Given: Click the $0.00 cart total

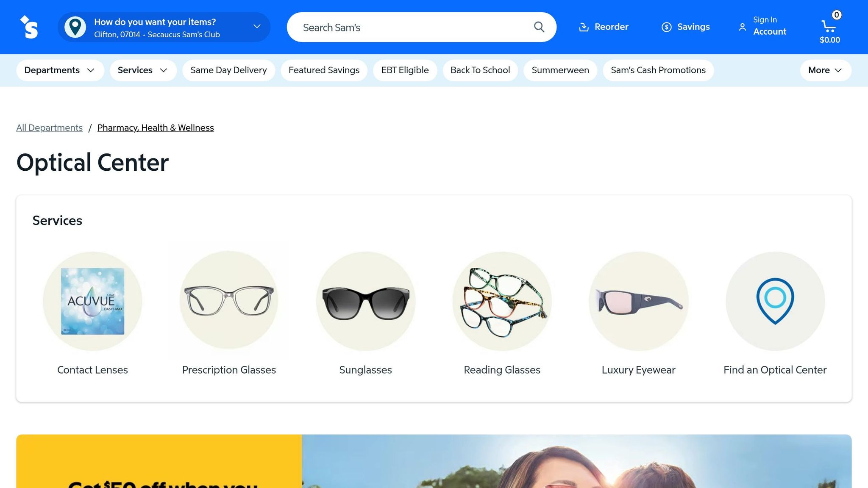Looking at the screenshot, I should point(829,40).
